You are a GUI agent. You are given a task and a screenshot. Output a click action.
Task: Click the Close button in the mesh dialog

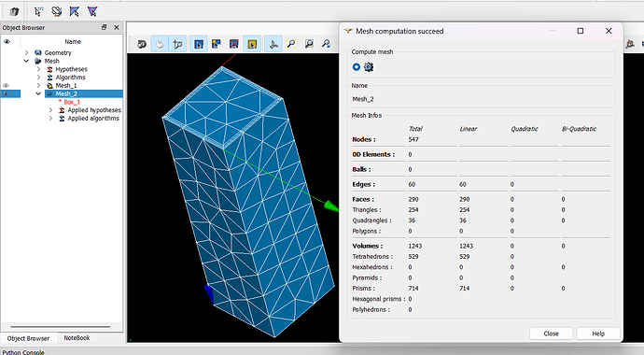pos(552,334)
